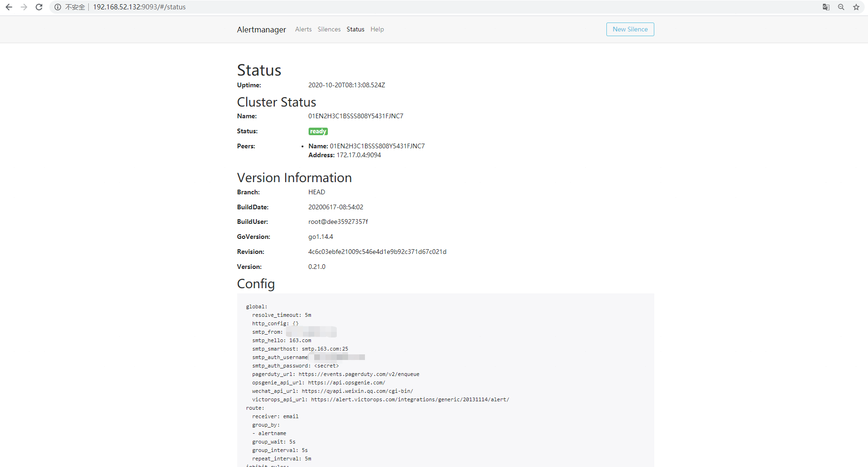This screenshot has height=467, width=868.
Task: Click peer address 172.17.0.4:9094
Action: tap(359, 155)
